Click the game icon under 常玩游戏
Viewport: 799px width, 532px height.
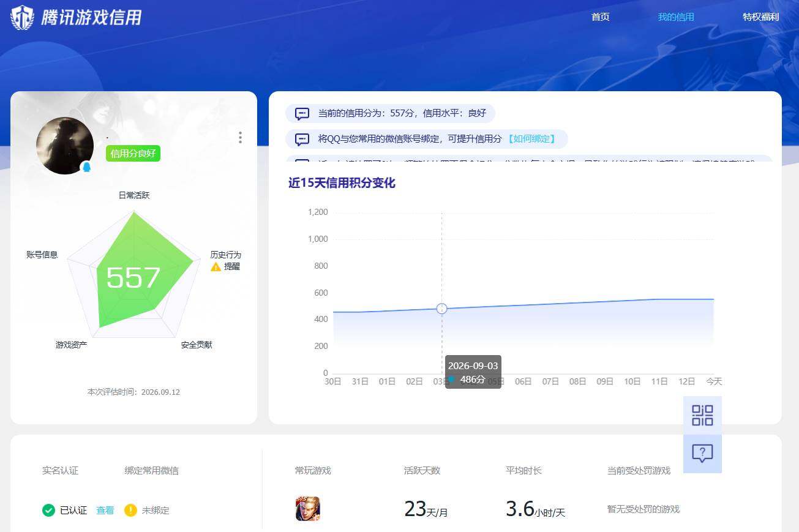(x=307, y=509)
